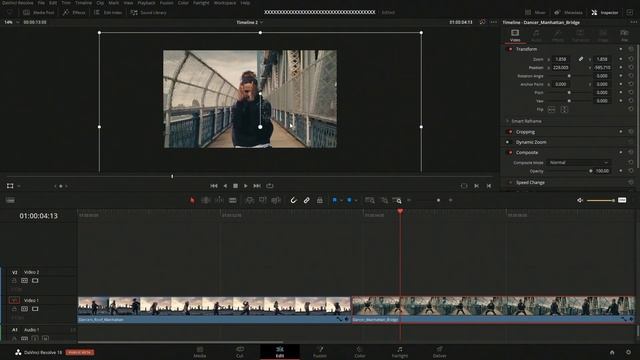Screen dimensions: 640x360
Task: Click the Overwrite Clip toolbar icon
Action: pos(263,200)
